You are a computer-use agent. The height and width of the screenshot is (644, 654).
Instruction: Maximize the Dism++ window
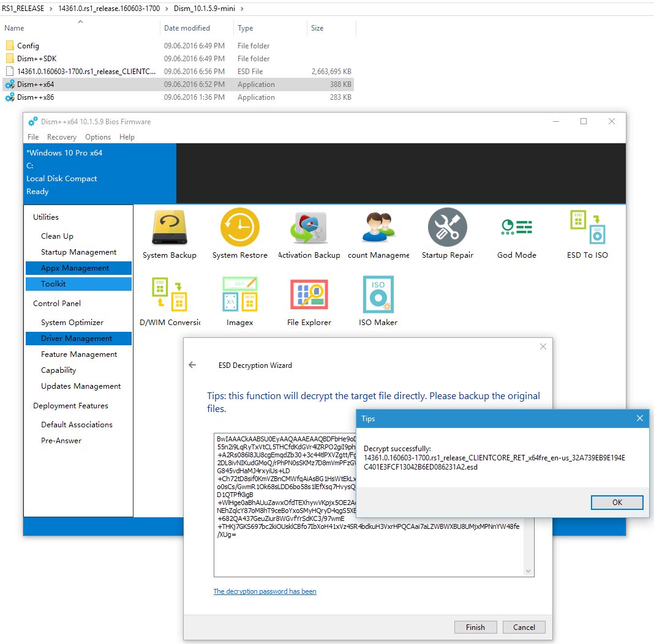coord(584,121)
